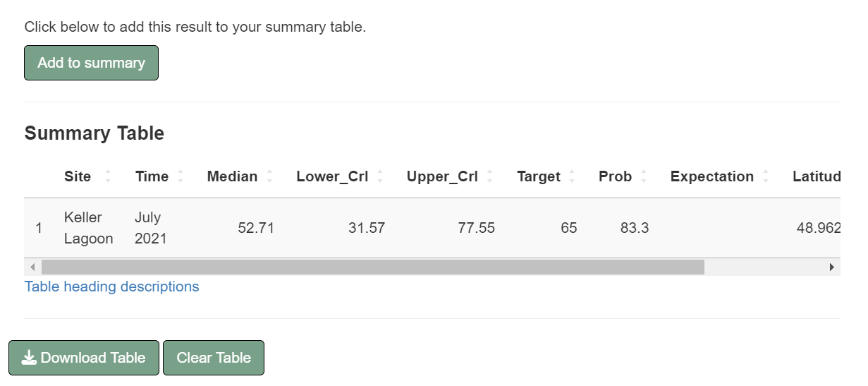
Task: Sort table by Time column arrows
Action: (181, 176)
